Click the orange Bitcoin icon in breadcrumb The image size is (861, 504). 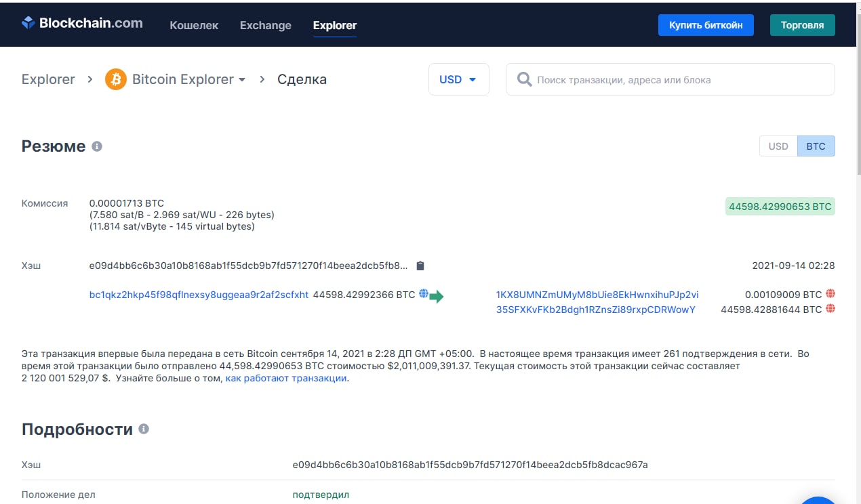(116, 79)
